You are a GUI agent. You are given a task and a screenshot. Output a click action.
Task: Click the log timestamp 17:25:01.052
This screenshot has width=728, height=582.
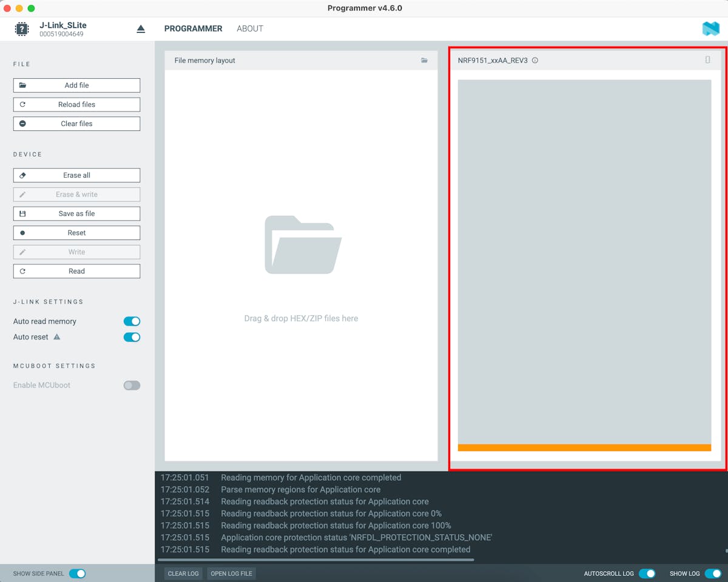tap(185, 489)
